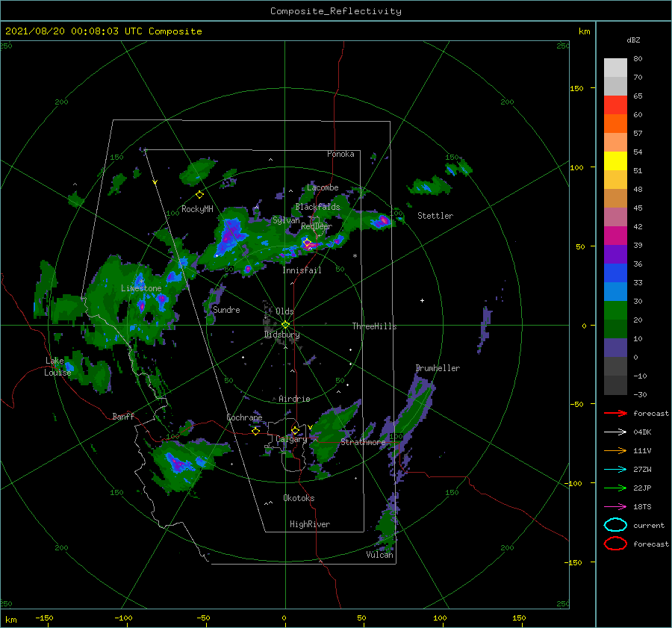Click the RedDeer city label
Viewport: 672px width, 628px height.
tap(317, 226)
